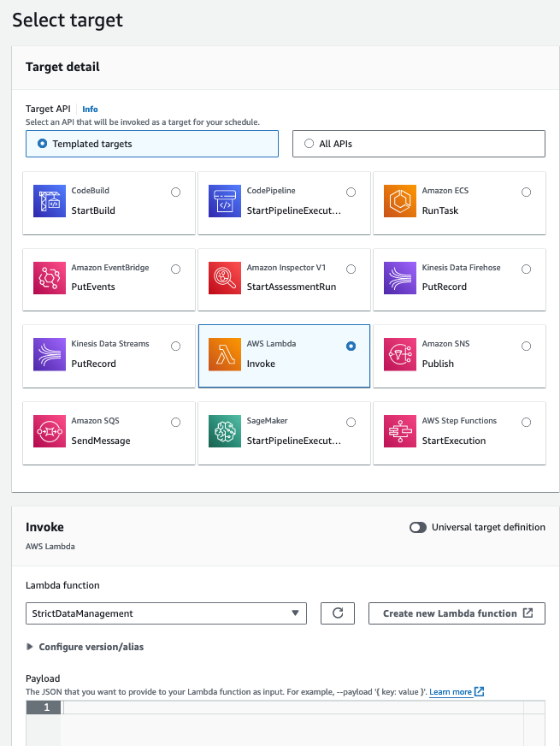This screenshot has height=746, width=560.
Task: Expand Configure version/alias section
Action: click(85, 647)
